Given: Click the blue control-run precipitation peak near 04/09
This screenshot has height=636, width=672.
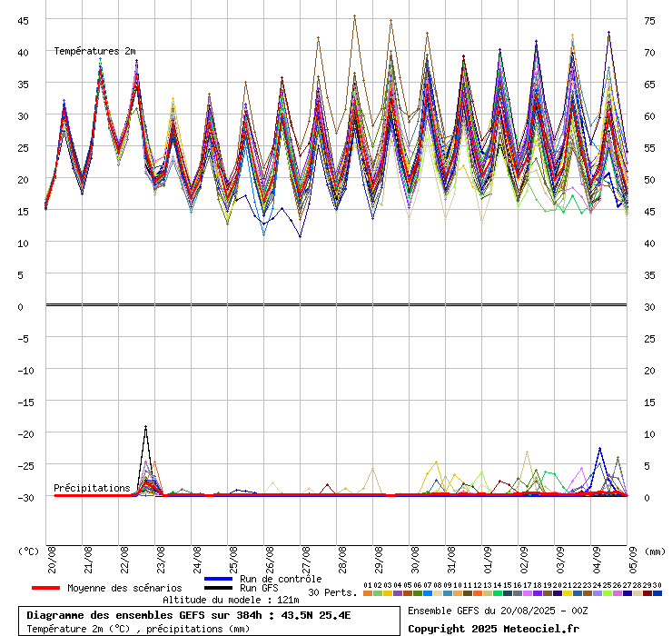Looking at the screenshot, I should point(599,449).
